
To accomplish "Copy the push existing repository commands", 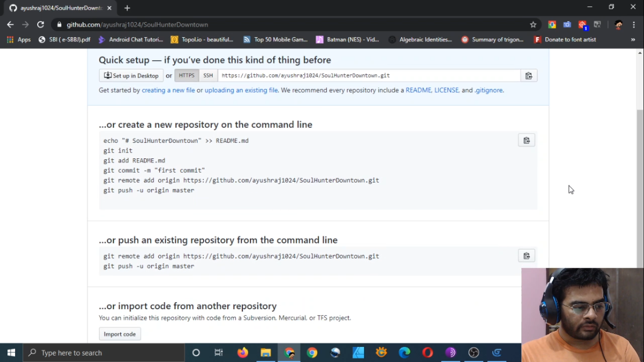I will point(526,256).
